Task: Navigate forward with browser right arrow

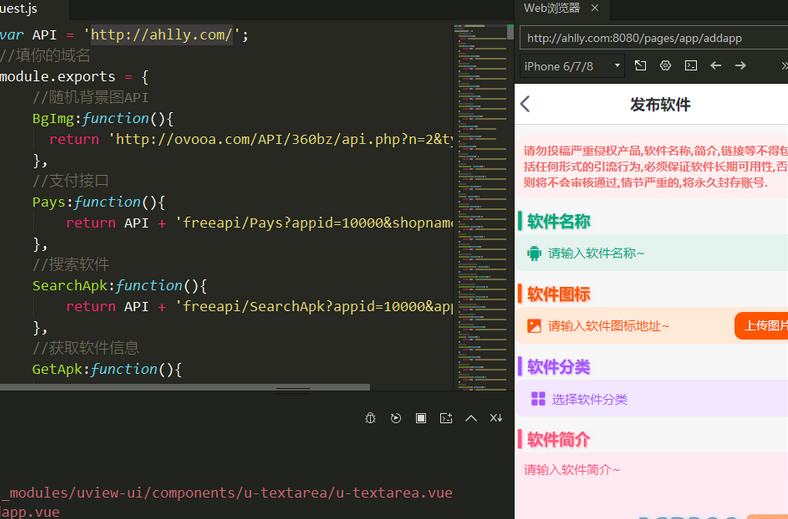Action: pyautogui.click(x=741, y=66)
